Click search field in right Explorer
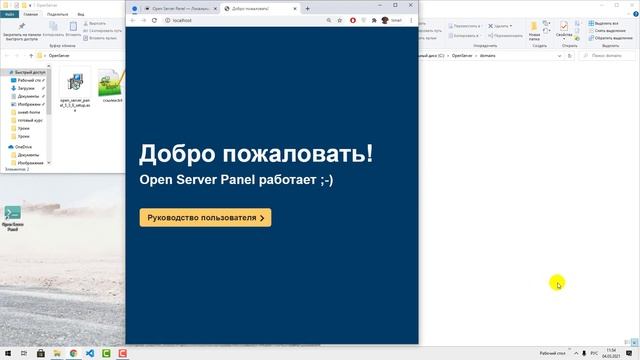This screenshot has width=640, height=360. click(607, 56)
